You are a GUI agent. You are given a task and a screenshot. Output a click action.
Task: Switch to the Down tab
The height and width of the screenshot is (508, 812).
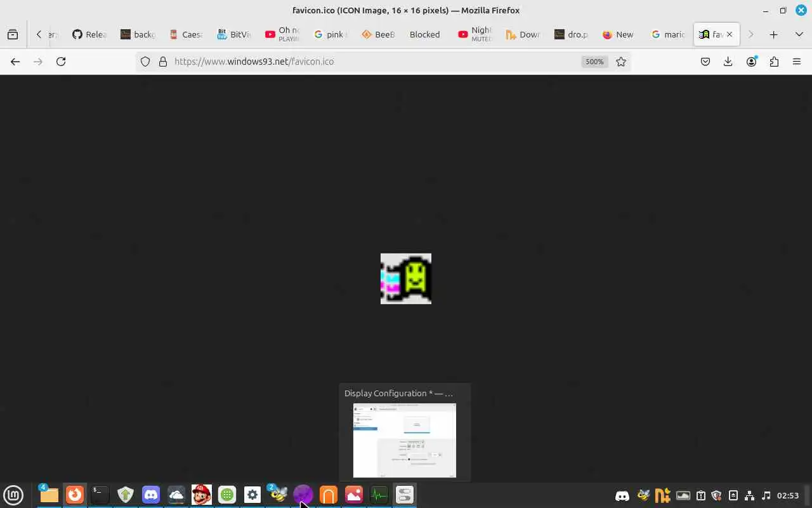click(523, 34)
